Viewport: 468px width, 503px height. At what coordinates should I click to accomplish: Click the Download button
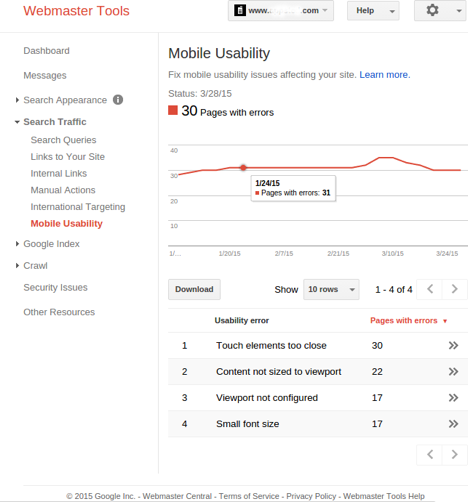[x=194, y=289]
